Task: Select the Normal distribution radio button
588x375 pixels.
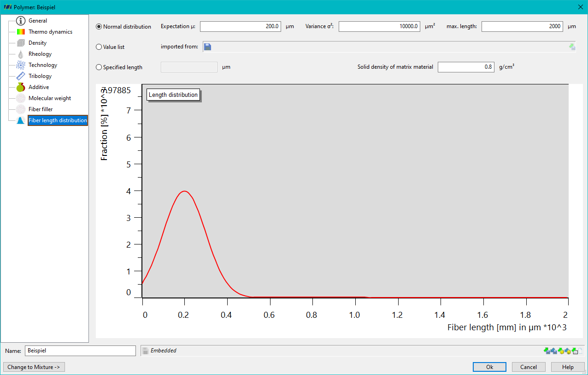Action: pos(99,27)
